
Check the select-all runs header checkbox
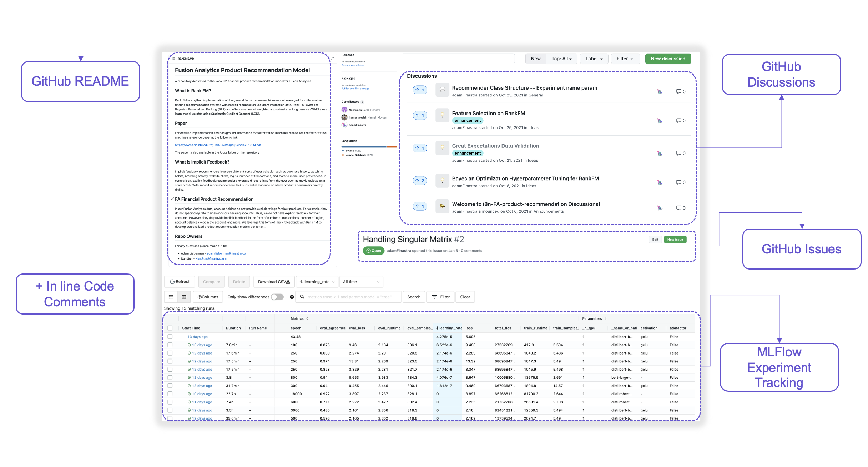[170, 328]
